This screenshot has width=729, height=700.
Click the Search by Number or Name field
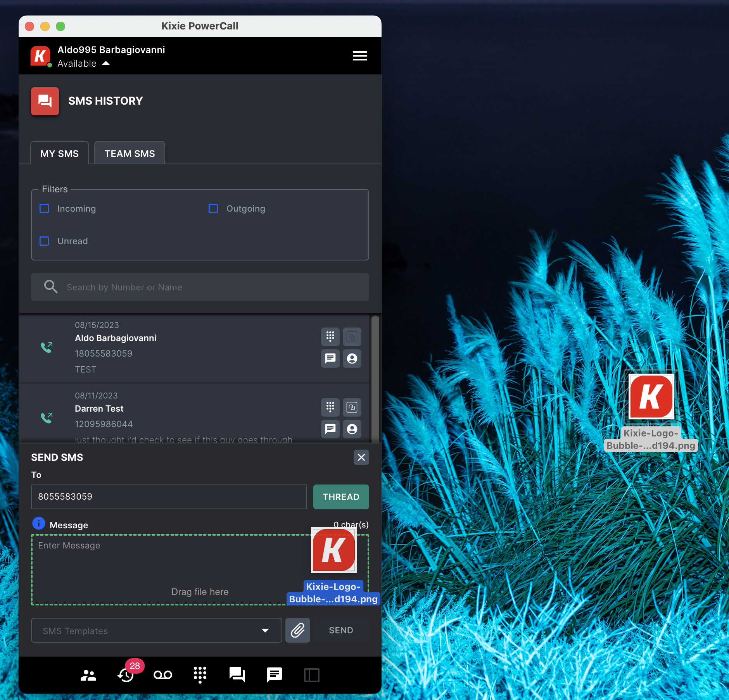[200, 287]
